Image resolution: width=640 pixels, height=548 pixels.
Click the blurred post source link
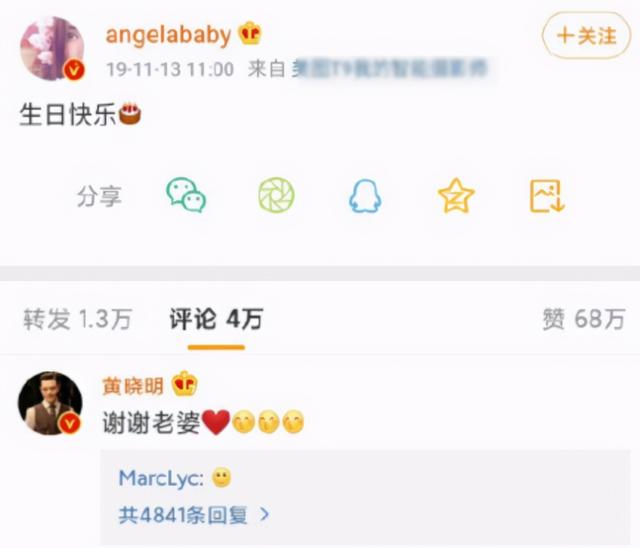point(390,68)
